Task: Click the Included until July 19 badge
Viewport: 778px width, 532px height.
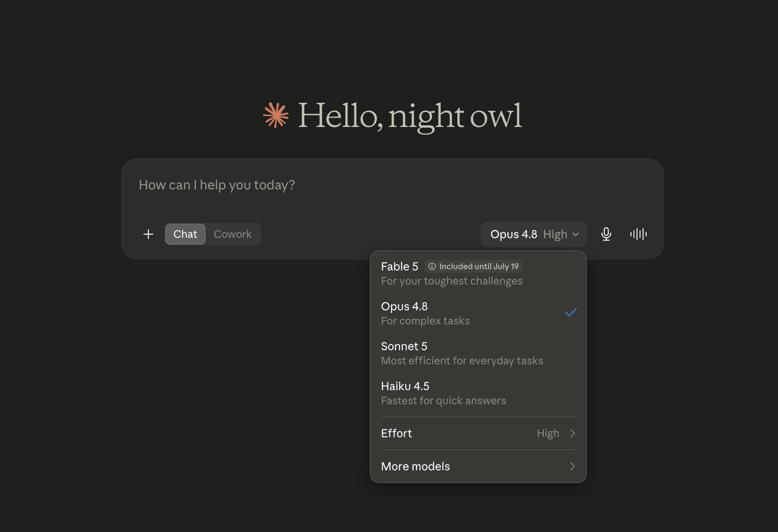Action: [474, 266]
